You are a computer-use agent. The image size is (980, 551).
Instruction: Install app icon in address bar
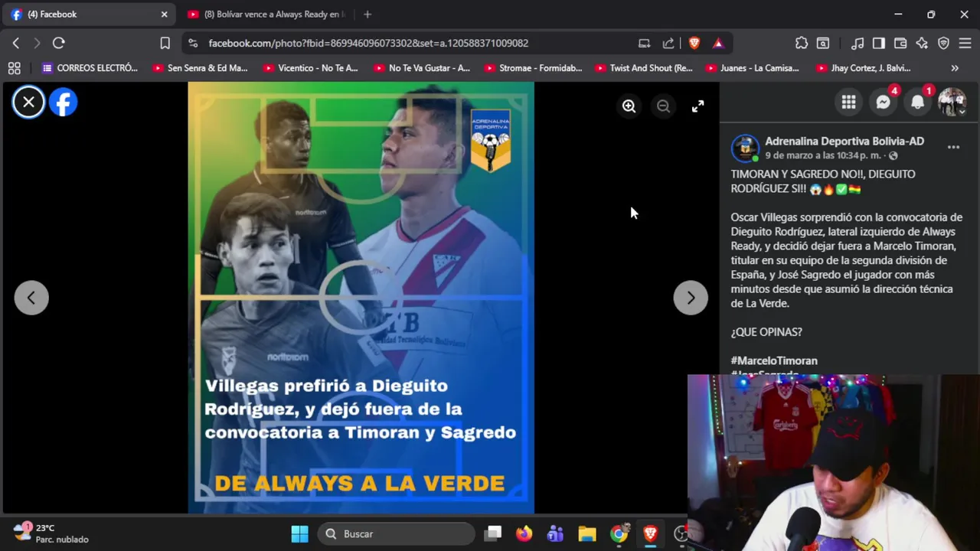644,43
